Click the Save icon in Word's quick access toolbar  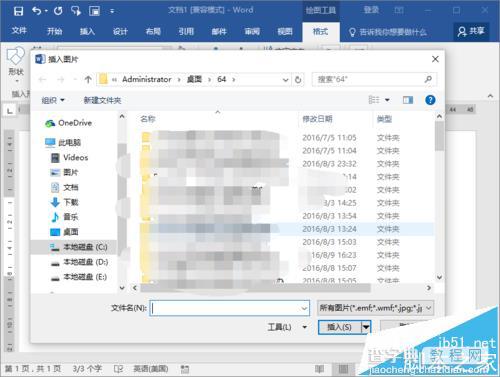coord(18,11)
